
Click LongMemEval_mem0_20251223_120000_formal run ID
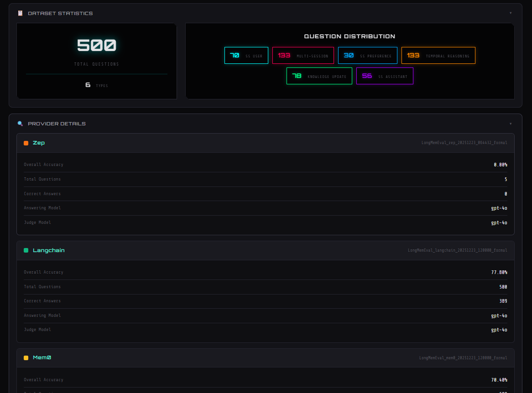tap(463, 358)
